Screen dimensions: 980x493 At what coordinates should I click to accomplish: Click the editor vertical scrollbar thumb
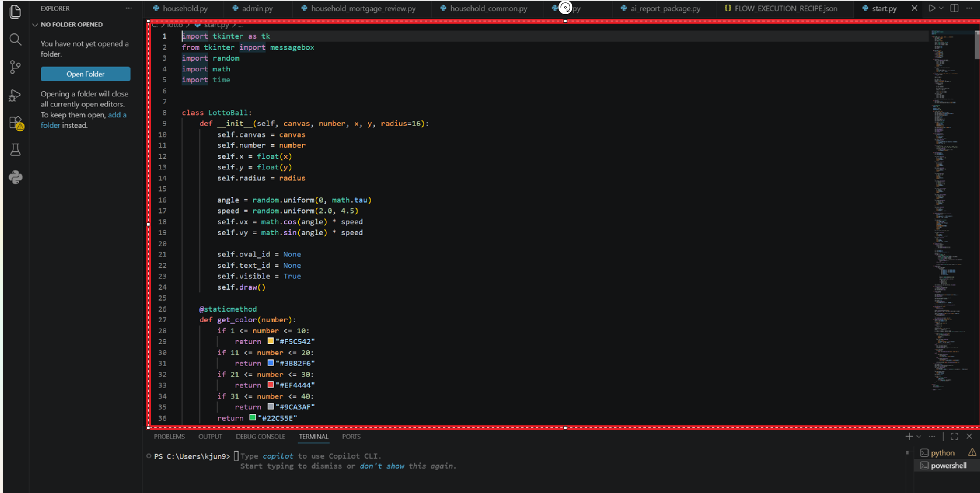tap(977, 44)
